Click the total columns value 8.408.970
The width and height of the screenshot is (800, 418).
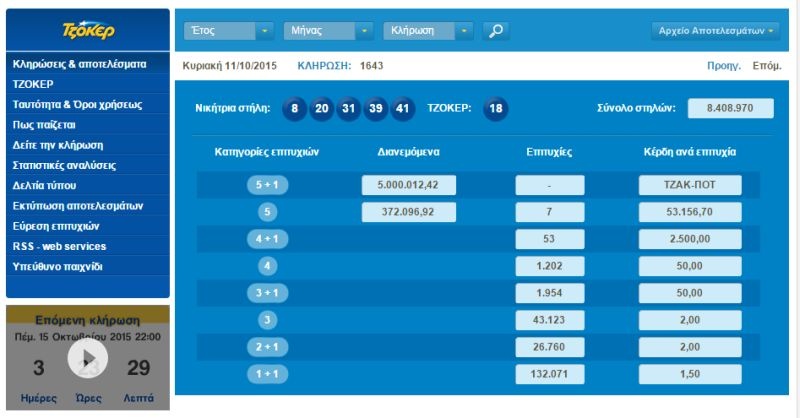click(730, 108)
